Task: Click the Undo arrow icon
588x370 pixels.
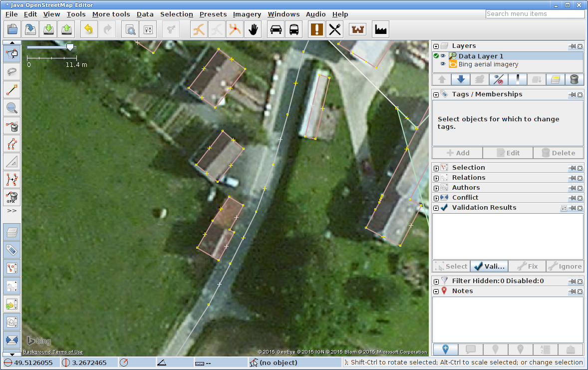Action: [x=89, y=29]
